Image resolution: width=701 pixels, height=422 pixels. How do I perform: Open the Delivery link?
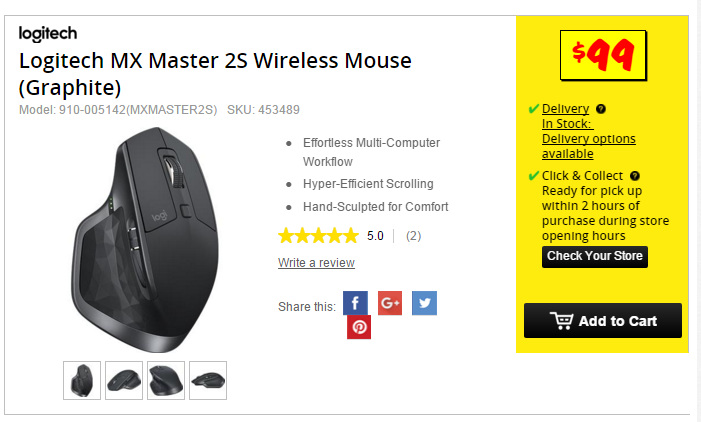pyautogui.click(x=566, y=109)
